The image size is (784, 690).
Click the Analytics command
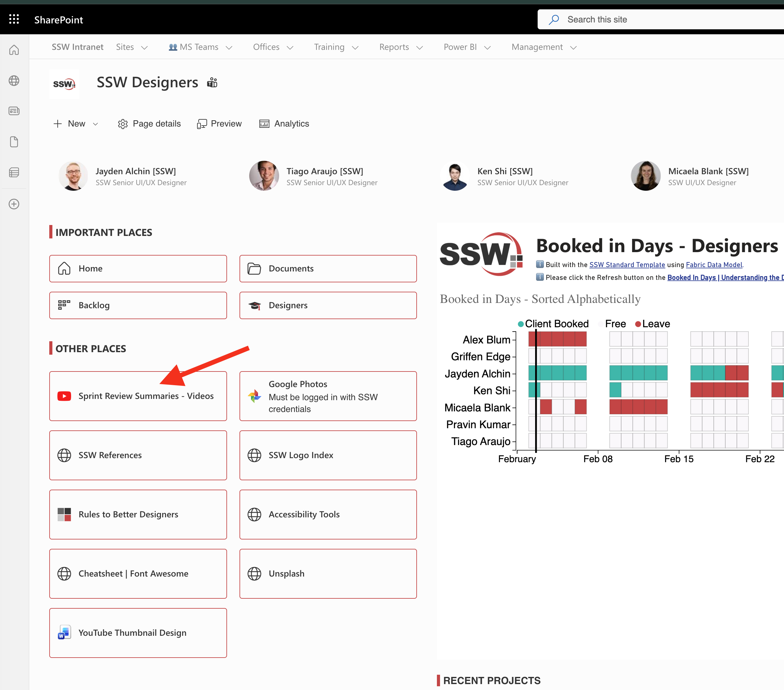tap(284, 124)
